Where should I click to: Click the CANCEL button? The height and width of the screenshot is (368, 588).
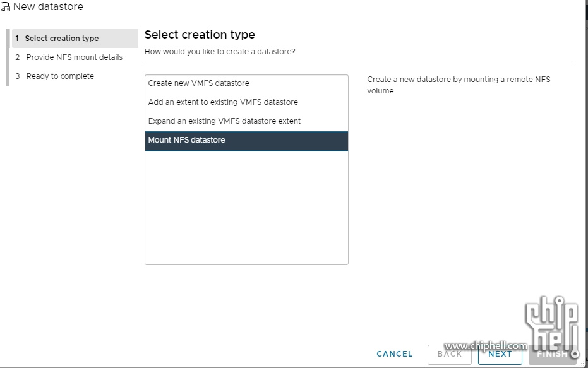(x=395, y=353)
